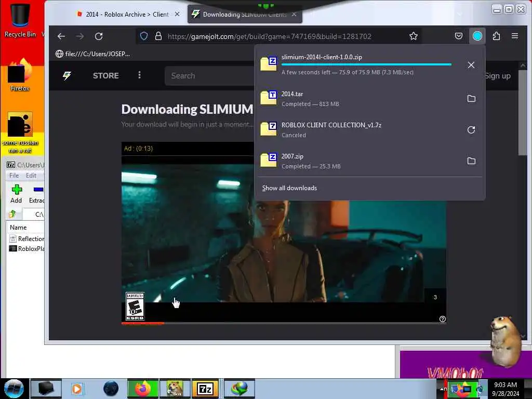
Task: Go back using the browser back arrow
Action: 61,36
